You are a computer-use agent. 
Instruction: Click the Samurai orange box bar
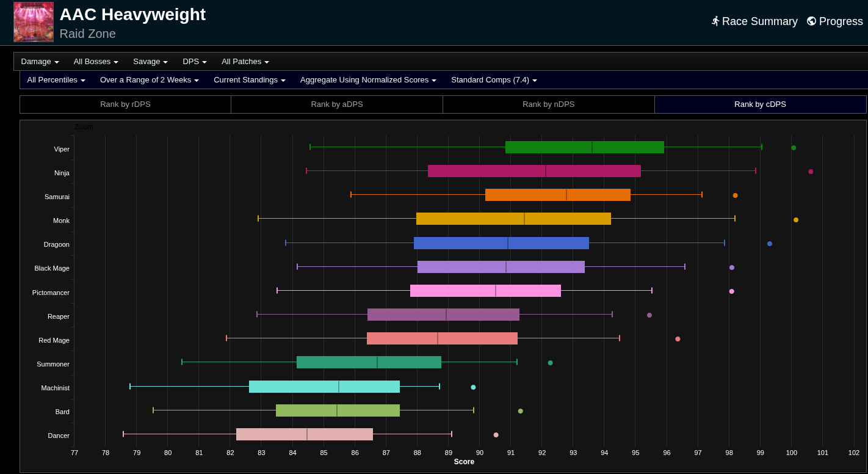pos(558,195)
